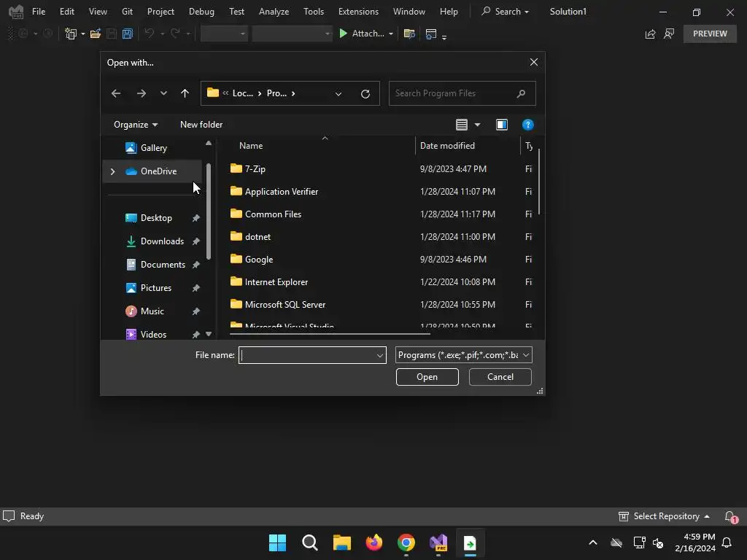Launch Google Chrome from taskbar
This screenshot has height=560, width=747.
tap(406, 542)
